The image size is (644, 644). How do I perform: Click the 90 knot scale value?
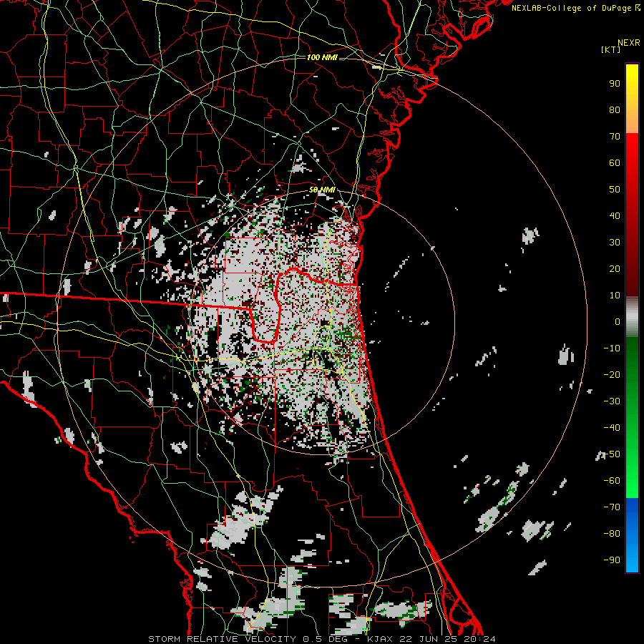click(x=615, y=84)
